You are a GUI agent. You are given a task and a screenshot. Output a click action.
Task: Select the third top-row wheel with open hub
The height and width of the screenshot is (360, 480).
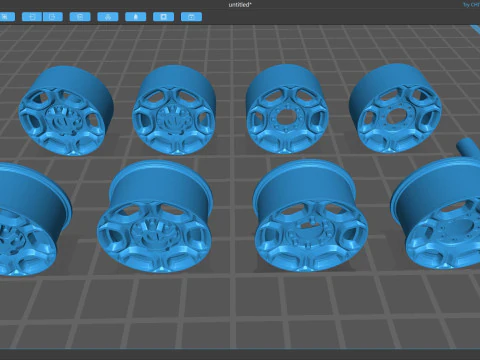click(x=287, y=109)
